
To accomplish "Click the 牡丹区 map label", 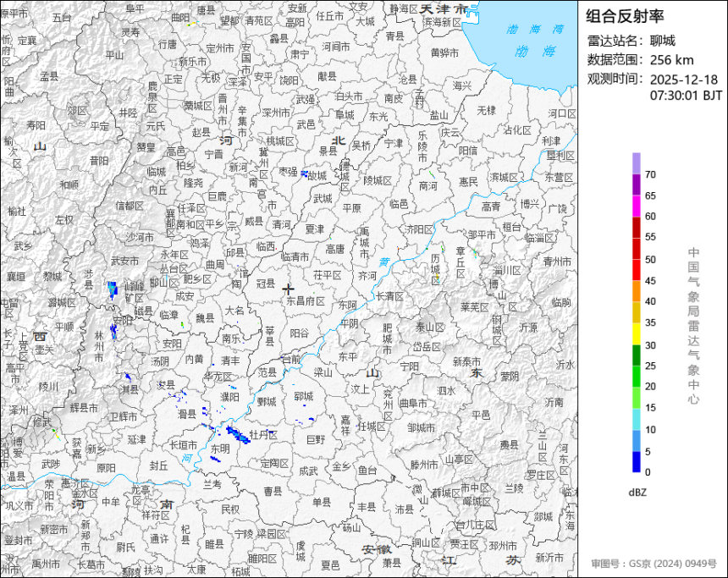I will [263, 435].
